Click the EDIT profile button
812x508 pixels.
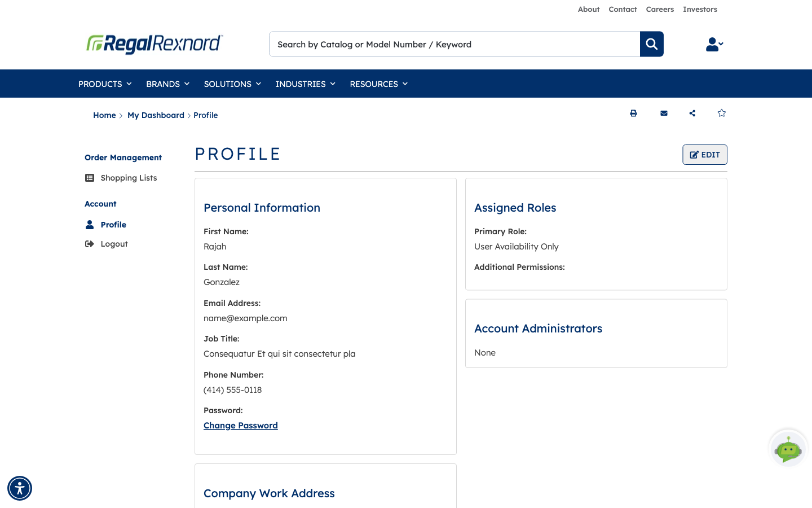tap(705, 155)
